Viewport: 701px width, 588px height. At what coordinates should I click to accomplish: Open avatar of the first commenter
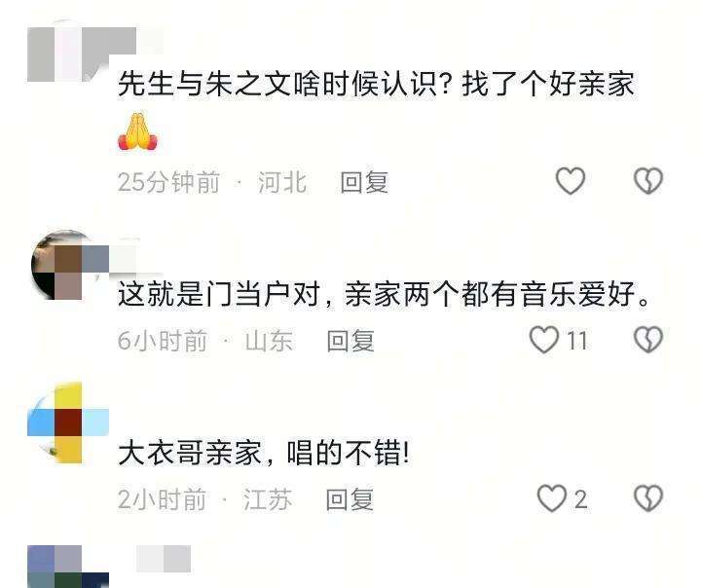coord(68,55)
